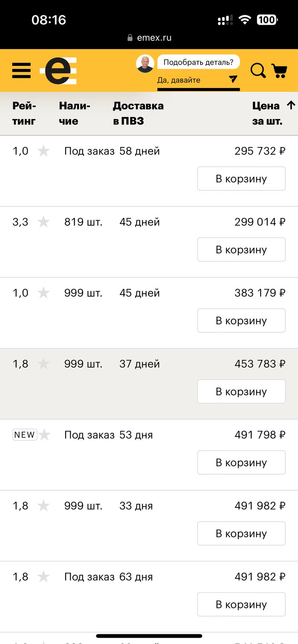Tap the "Подобрать деталь?" chat bubble
Image resolution: width=298 pixels, height=644 pixels.
click(x=198, y=62)
